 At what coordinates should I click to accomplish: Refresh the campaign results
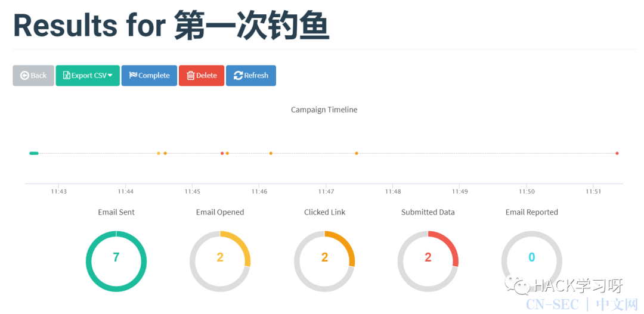coord(250,76)
